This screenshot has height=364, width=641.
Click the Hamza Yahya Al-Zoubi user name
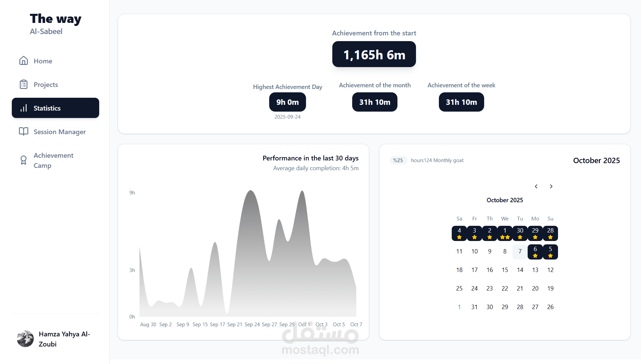click(64, 339)
